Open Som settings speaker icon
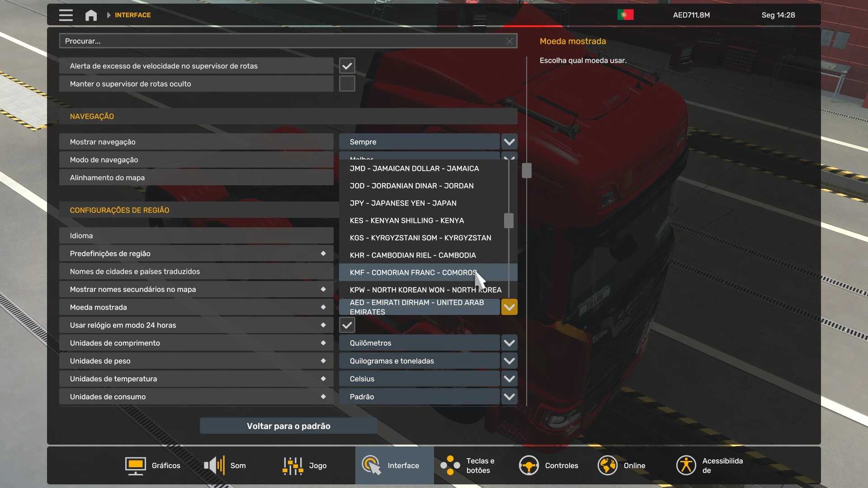Image resolution: width=868 pixels, height=488 pixels. (214, 465)
